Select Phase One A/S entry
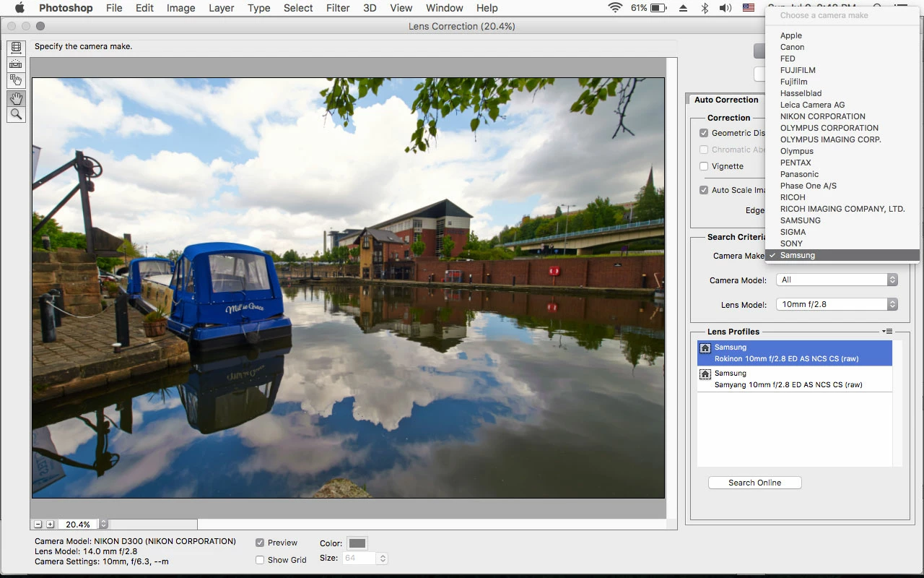 pyautogui.click(x=842, y=186)
